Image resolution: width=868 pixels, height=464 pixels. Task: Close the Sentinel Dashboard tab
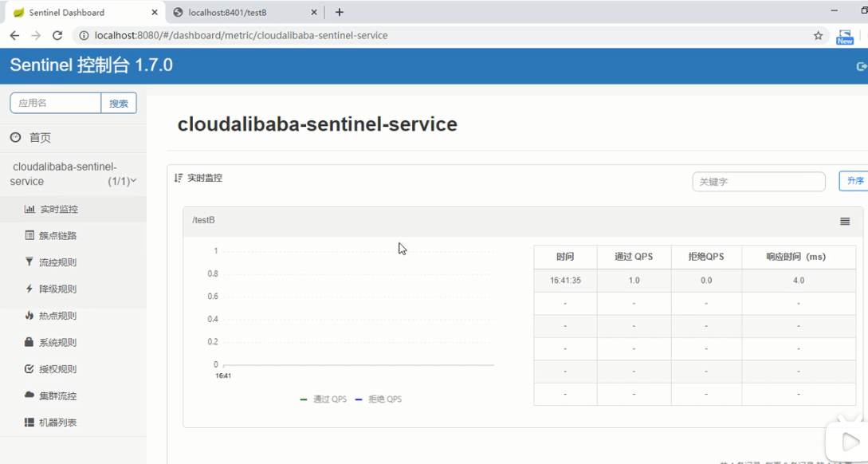coord(154,12)
